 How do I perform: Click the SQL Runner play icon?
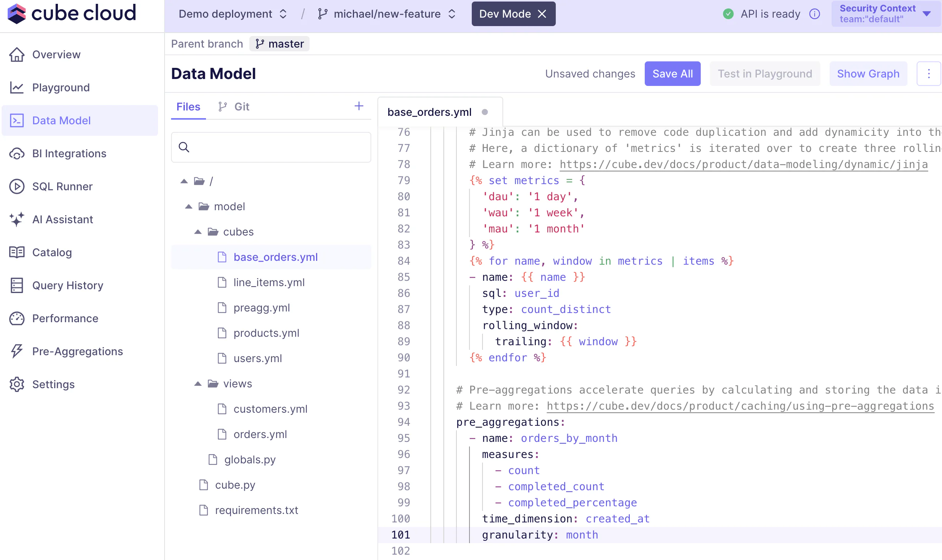(17, 186)
